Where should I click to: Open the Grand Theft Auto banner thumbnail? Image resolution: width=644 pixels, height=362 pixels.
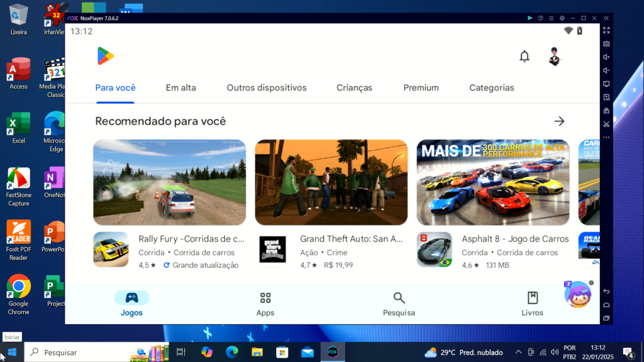[331, 182]
